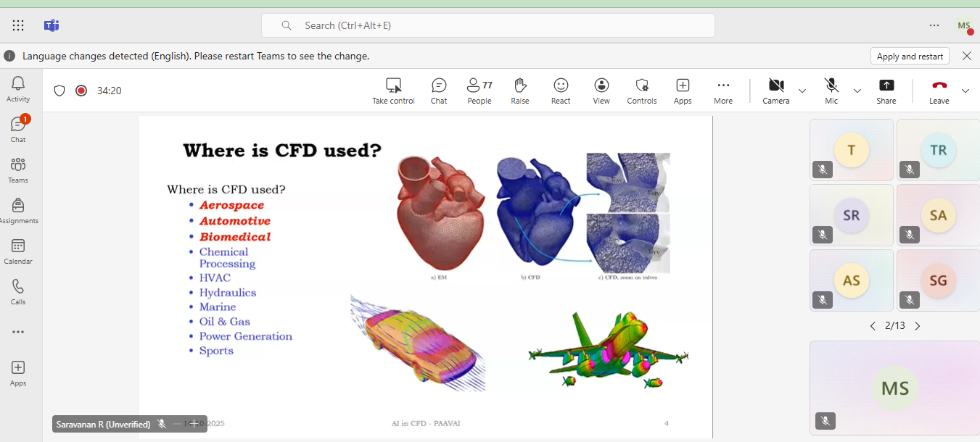
Task: Open the Share screen tray
Action: pyautogui.click(x=886, y=91)
